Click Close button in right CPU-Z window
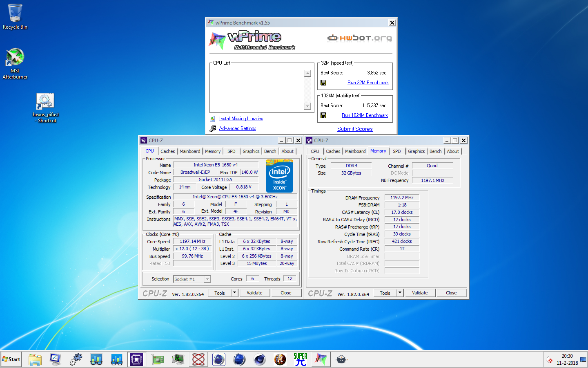 pyautogui.click(x=451, y=293)
